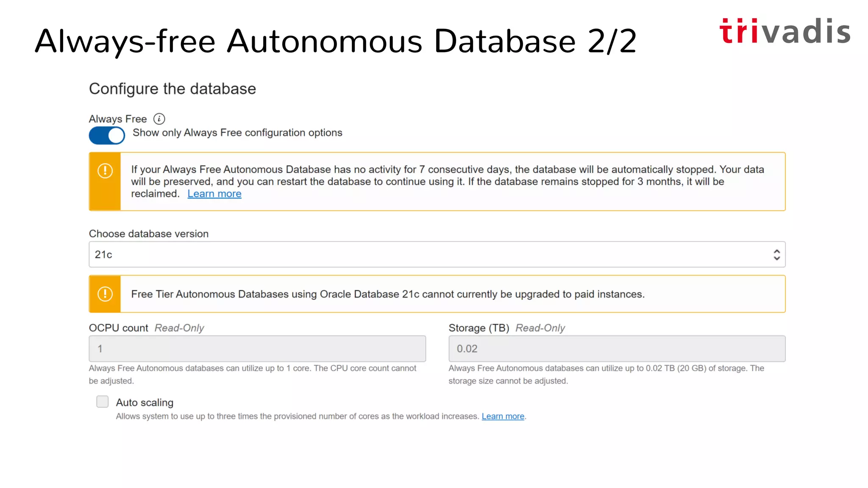
Task: Toggle the Always Free configuration switch
Action: pos(107,136)
